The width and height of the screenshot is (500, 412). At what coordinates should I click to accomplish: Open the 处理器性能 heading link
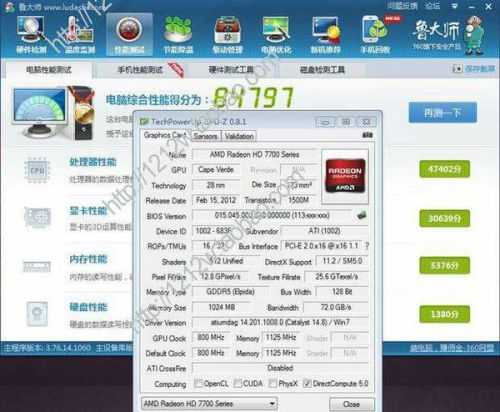(x=93, y=162)
